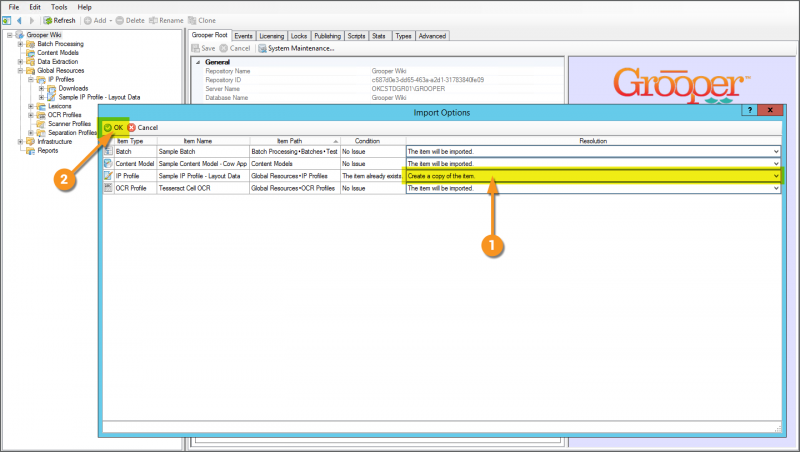
Task: Open the Edit menu
Action: coord(35,7)
